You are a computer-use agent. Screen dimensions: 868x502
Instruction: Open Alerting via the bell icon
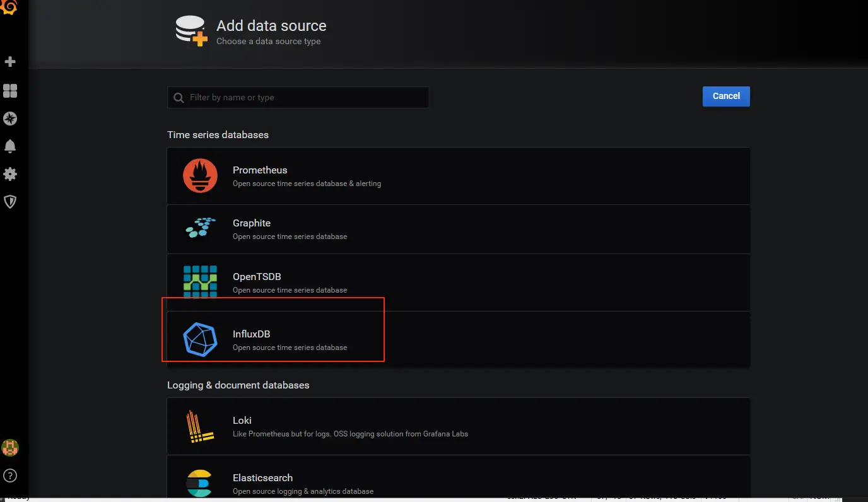click(10, 146)
